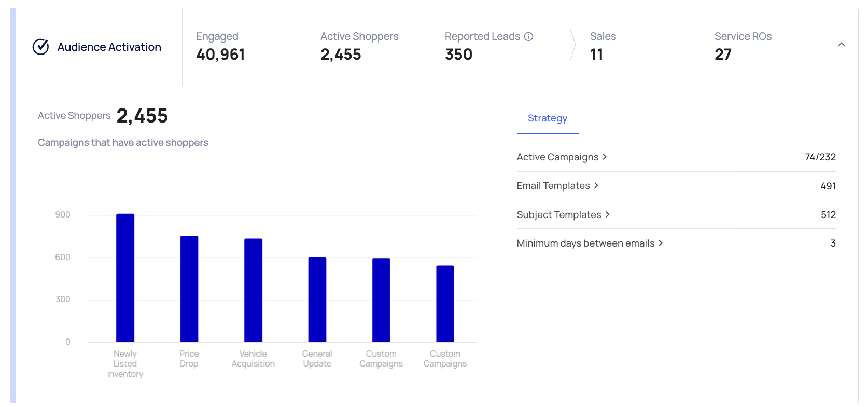Select the Engaged metric

[220, 46]
